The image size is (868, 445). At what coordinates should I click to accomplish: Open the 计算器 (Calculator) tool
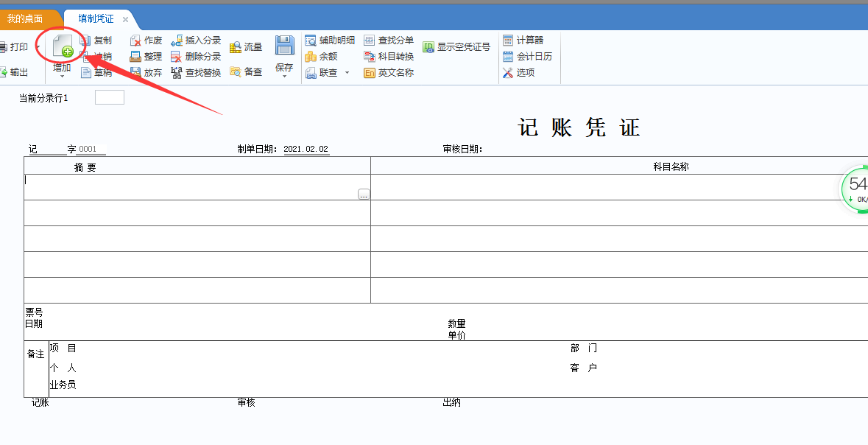point(508,41)
